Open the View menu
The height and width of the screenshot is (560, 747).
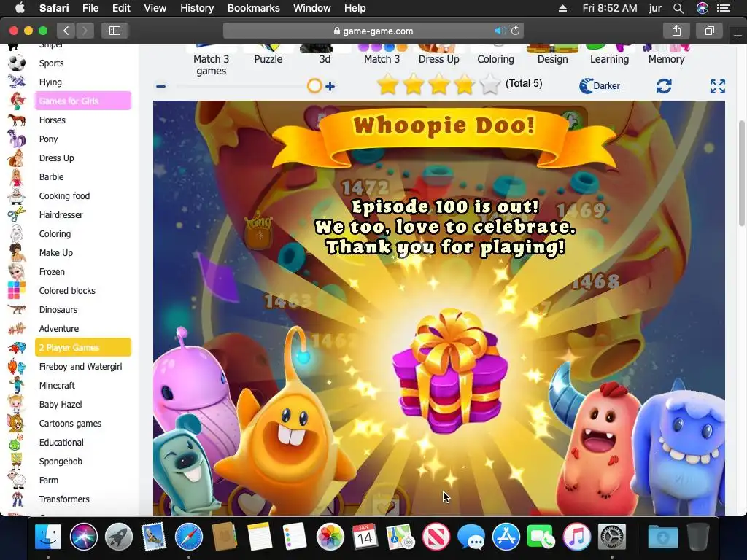[x=155, y=8]
